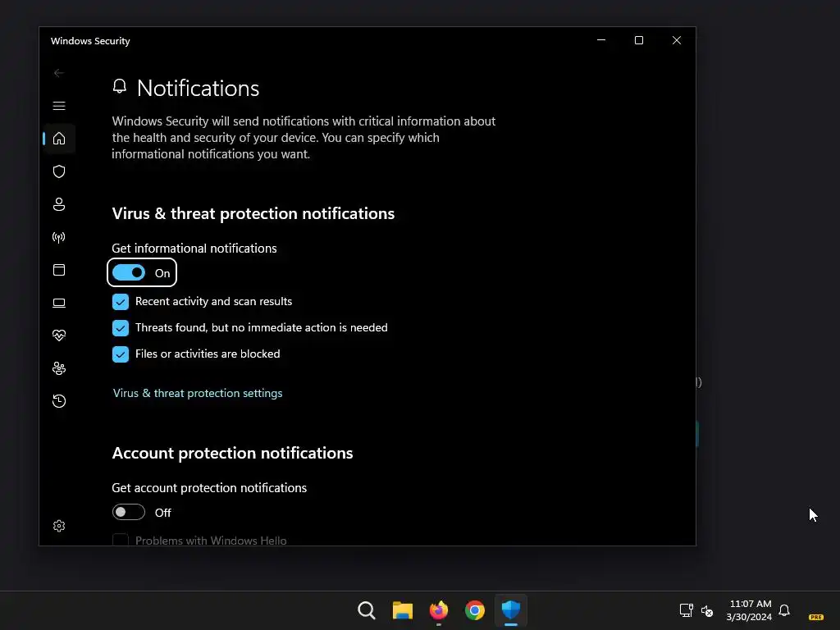
Task: Open Settings gear in sidebar
Action: (x=59, y=526)
